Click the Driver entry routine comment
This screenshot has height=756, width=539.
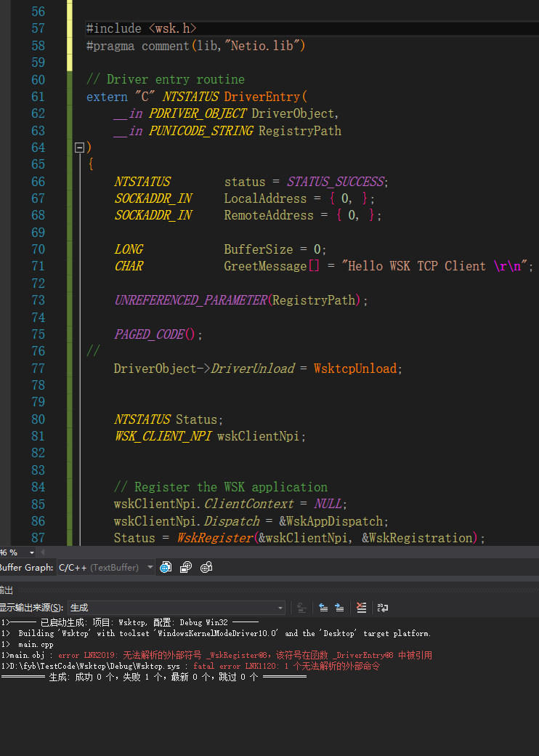pos(165,79)
